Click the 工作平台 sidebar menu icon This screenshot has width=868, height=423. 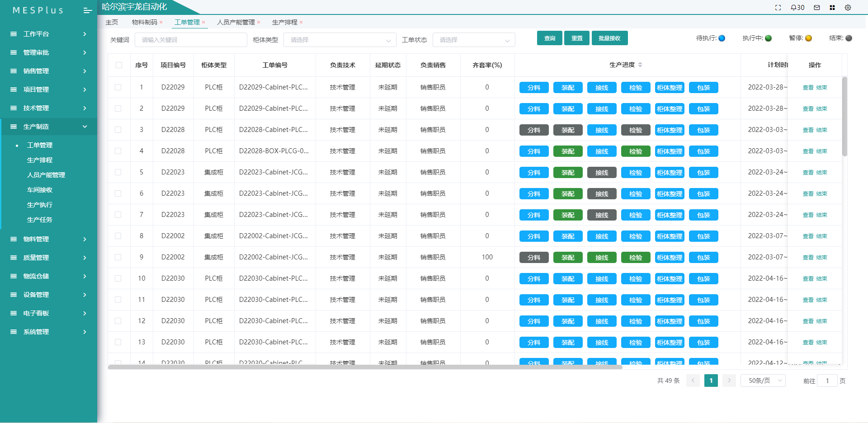pos(14,34)
